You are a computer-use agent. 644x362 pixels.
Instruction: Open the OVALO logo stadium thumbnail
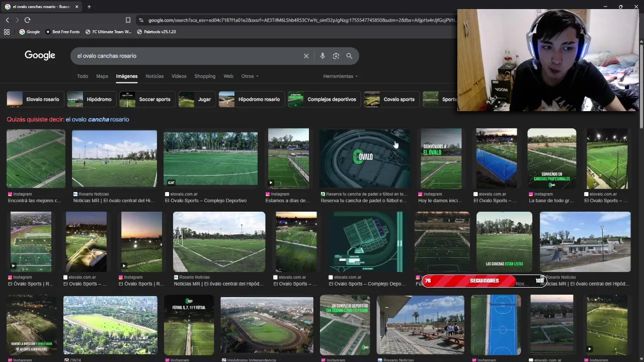(365, 158)
